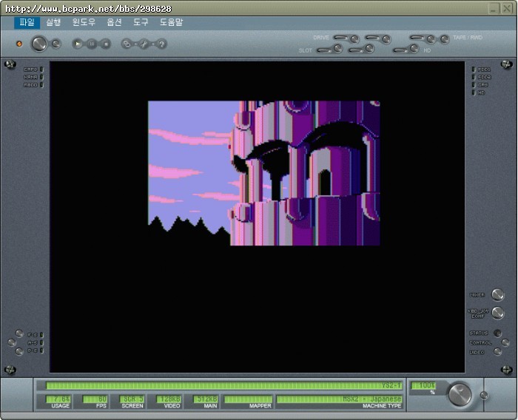Screen dimensions: 518x420
Task: Click the Drive B round eject knob
Action: coord(386,39)
